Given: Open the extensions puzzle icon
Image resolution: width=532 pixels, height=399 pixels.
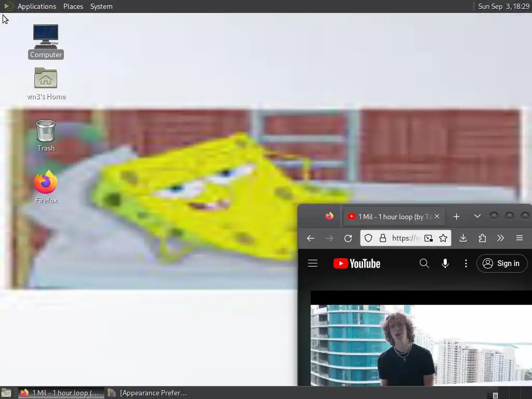Looking at the screenshot, I should (x=482, y=238).
